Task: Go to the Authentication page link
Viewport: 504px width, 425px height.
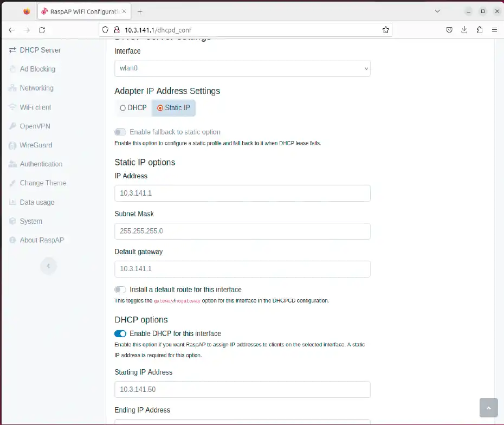Action: (x=41, y=164)
